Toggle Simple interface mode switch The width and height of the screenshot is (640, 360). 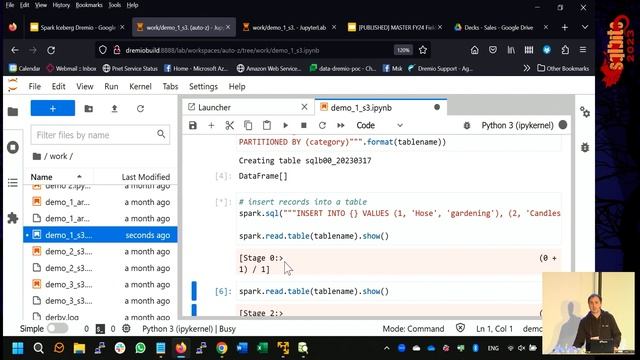[x=57, y=329]
